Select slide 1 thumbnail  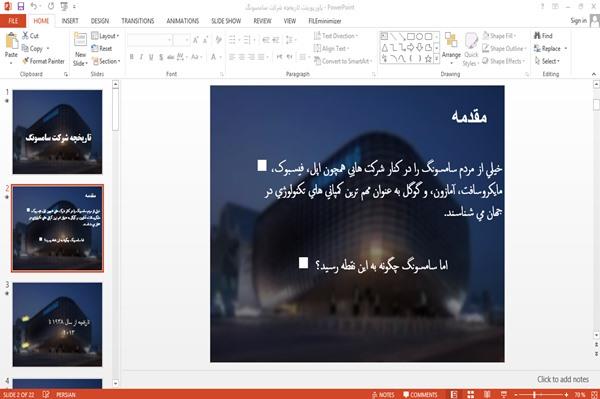(57, 132)
